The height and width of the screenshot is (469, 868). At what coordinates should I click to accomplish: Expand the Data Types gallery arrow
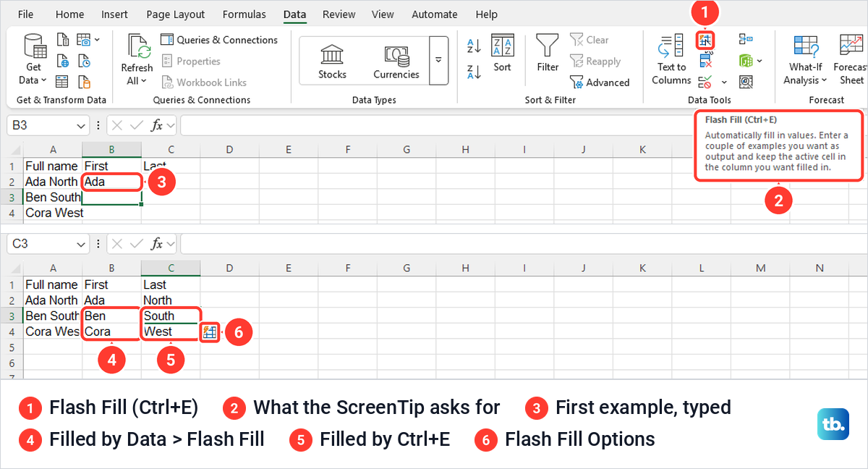click(438, 61)
